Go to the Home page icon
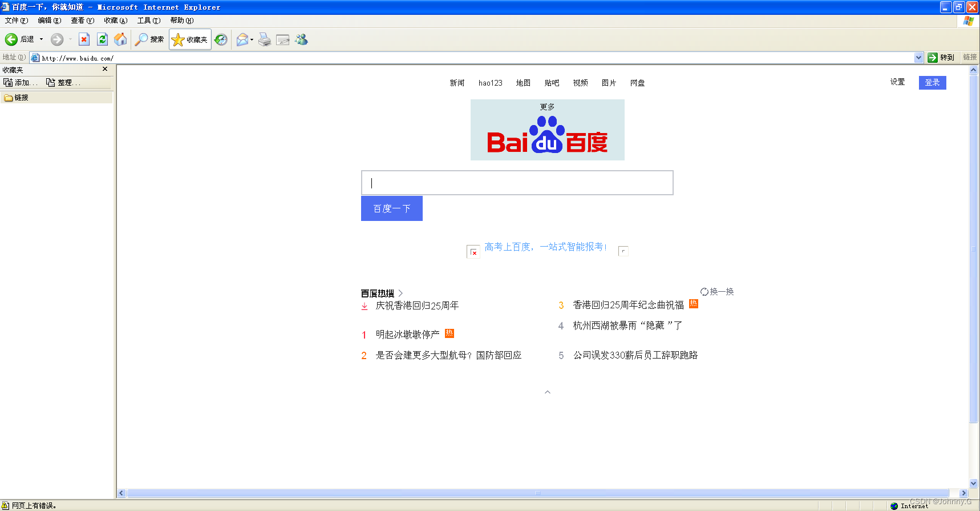This screenshot has height=511, width=980. click(120, 39)
